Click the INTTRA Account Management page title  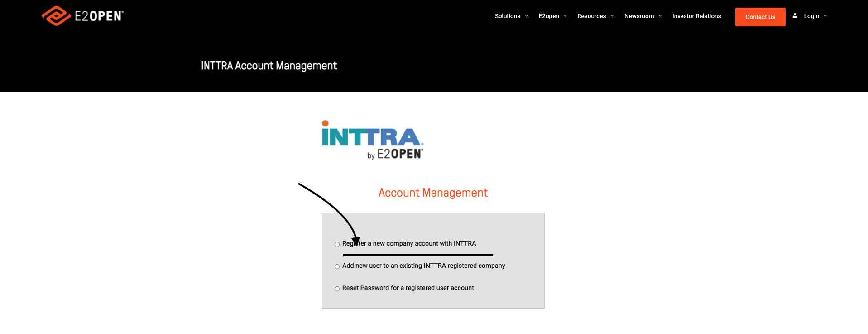point(269,66)
